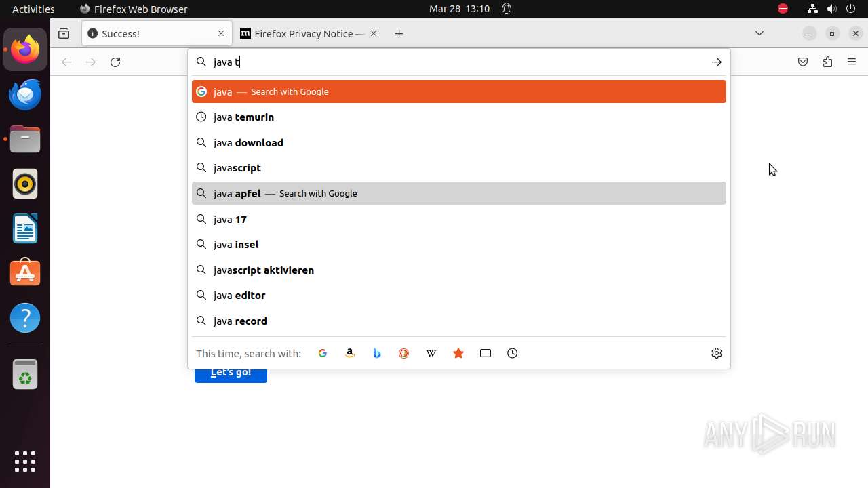Select 'java record' suggestion
868x488 pixels.
coord(459,321)
